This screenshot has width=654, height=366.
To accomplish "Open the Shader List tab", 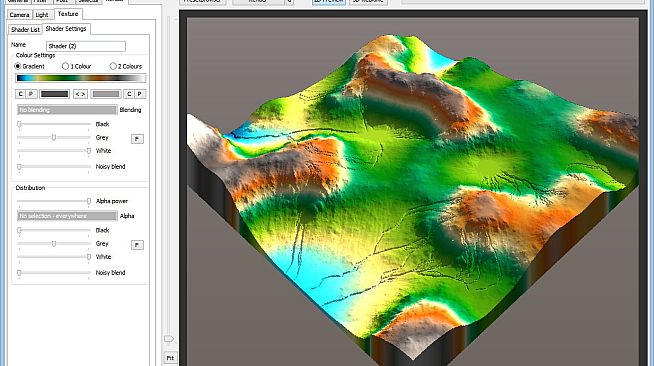I will (25, 30).
